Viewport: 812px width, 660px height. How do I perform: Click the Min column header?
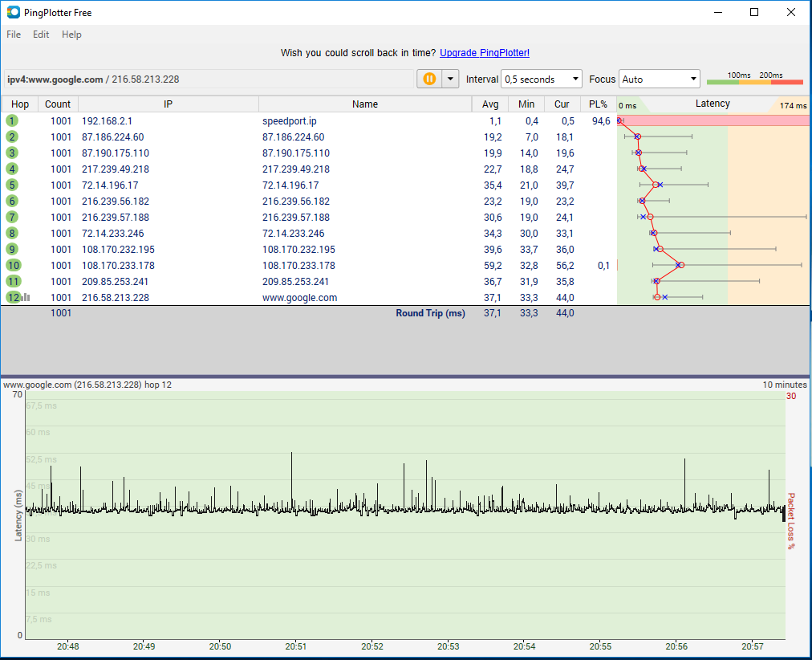click(526, 104)
